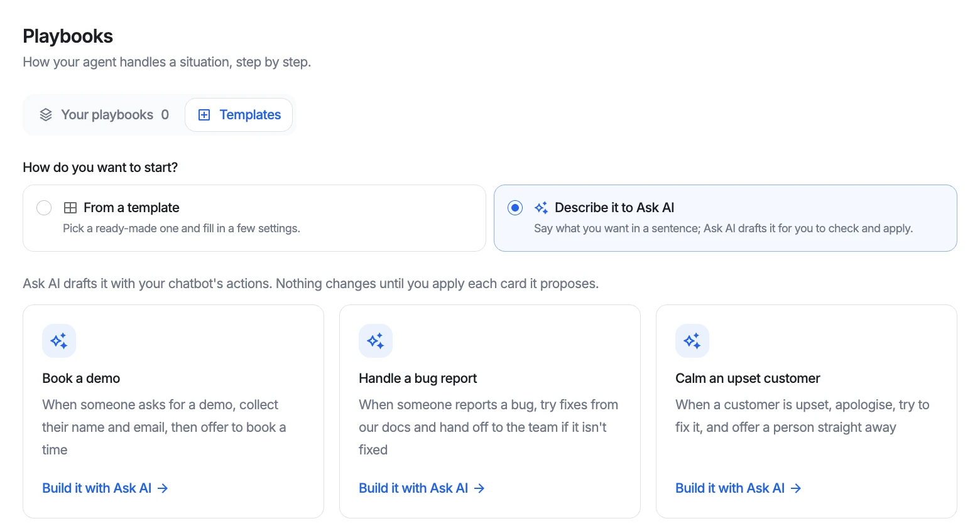
Task: Click 'When someone asks for a demo' description
Action: click(164, 427)
